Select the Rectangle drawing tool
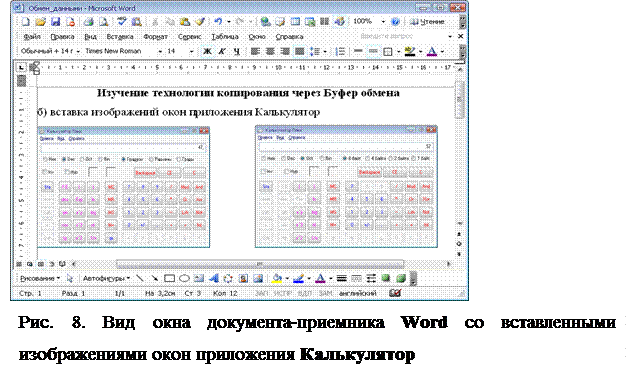The image size is (627, 383). click(170, 278)
